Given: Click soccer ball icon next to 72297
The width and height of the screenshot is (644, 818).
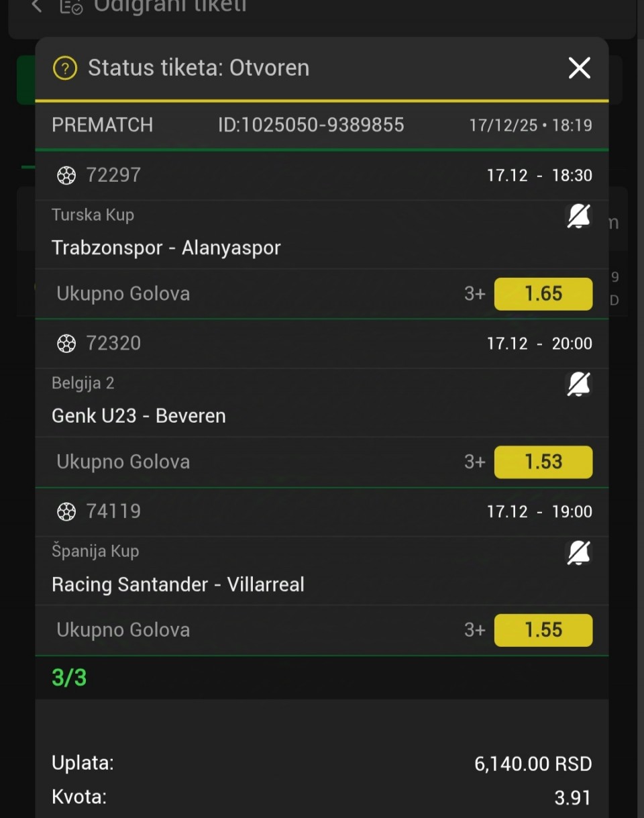Looking at the screenshot, I should pyautogui.click(x=66, y=176).
